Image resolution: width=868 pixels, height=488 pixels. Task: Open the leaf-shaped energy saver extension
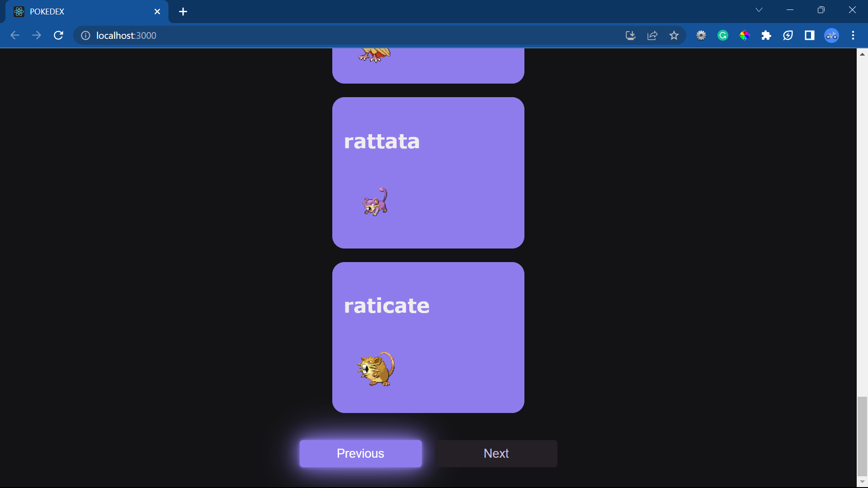788,35
